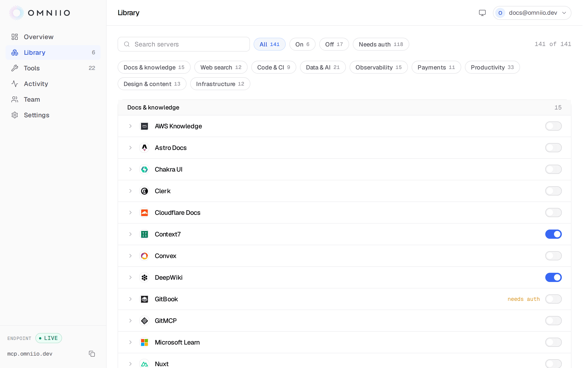Click the Context7 server icon
This screenshot has width=588, height=368.
[144, 234]
